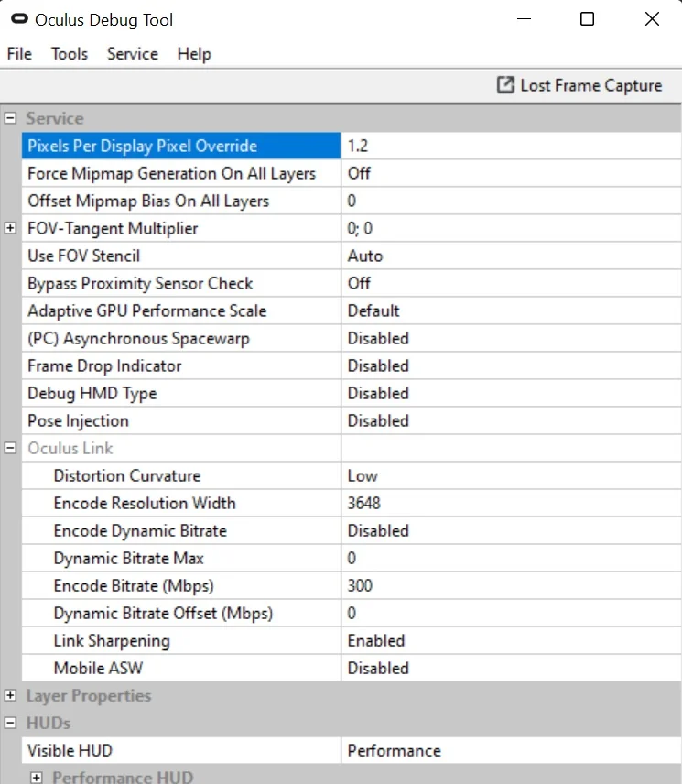Viewport: 682px width, 784px height.
Task: Click the Lost Frame Capture export icon
Action: (505, 85)
